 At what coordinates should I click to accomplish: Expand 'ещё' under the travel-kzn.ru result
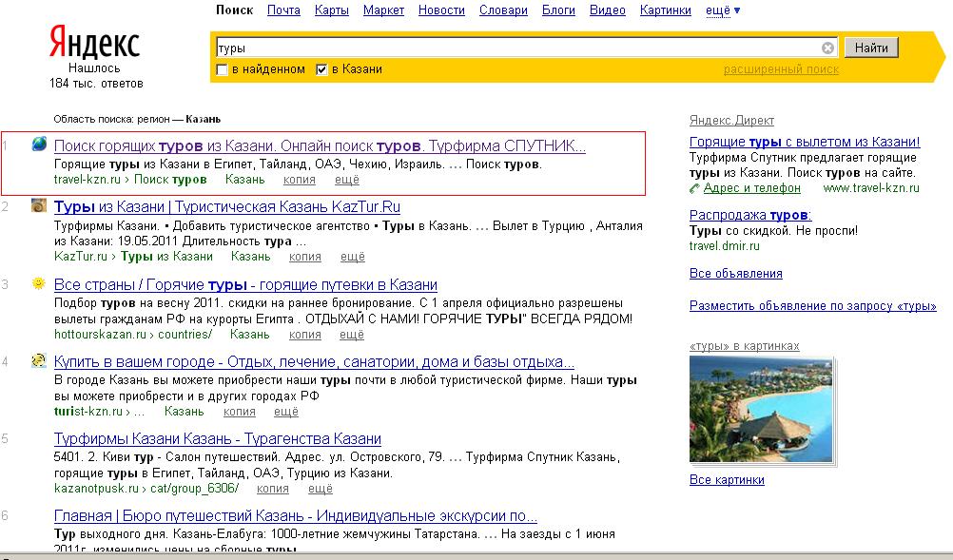347,179
